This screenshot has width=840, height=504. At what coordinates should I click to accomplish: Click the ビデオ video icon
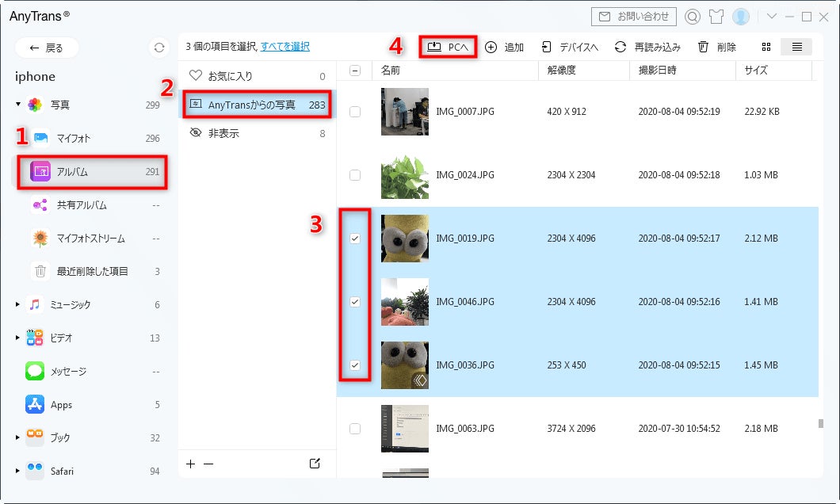click(35, 338)
